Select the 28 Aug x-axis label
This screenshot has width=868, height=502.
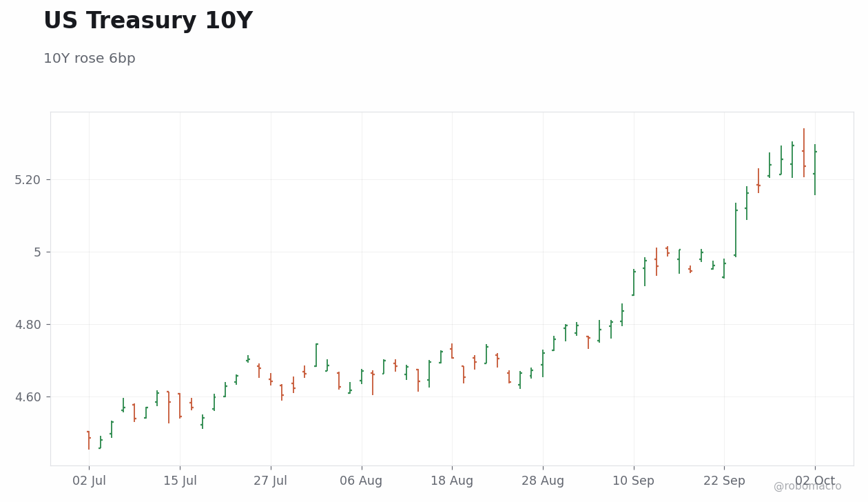pyautogui.click(x=543, y=481)
